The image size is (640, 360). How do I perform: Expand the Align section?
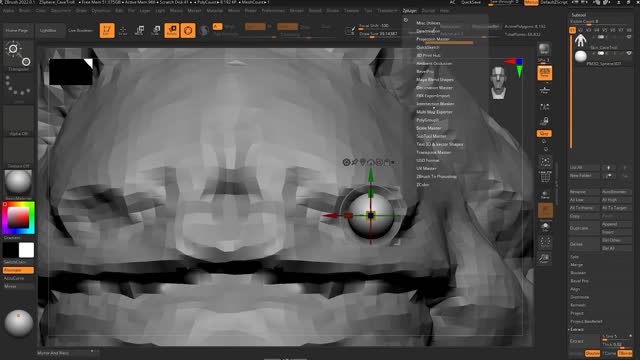(x=575, y=289)
